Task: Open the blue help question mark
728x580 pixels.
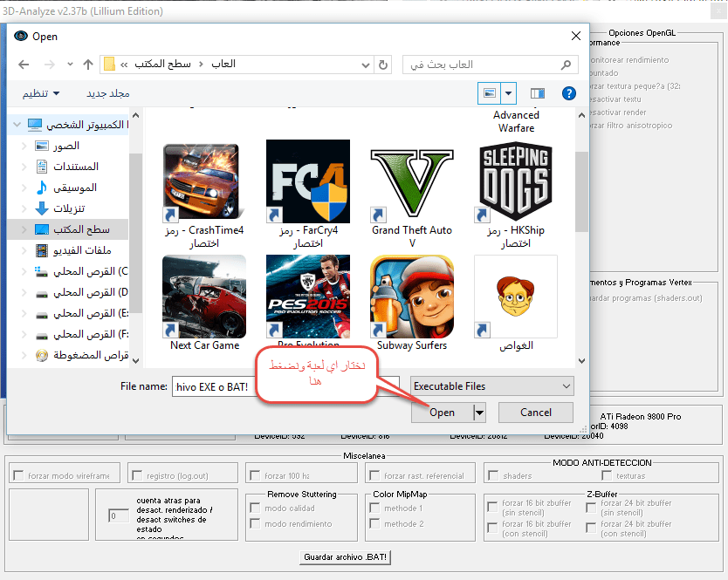Action: click(569, 93)
